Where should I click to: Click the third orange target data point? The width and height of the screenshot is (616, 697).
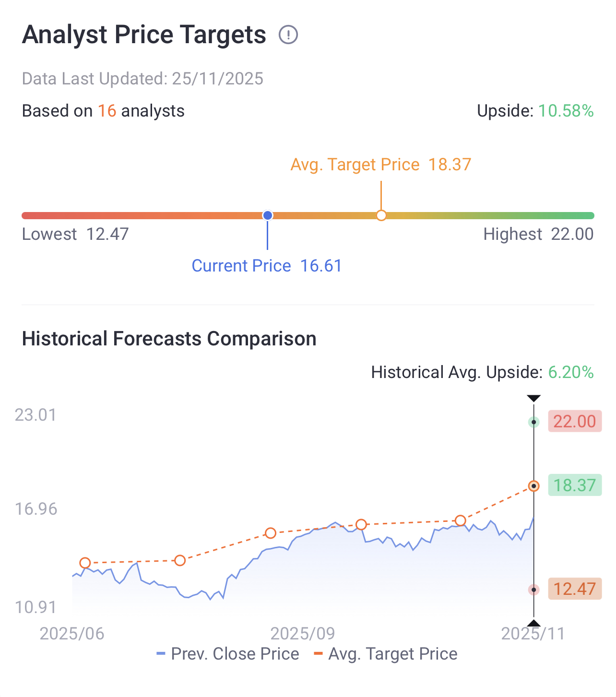click(x=271, y=533)
